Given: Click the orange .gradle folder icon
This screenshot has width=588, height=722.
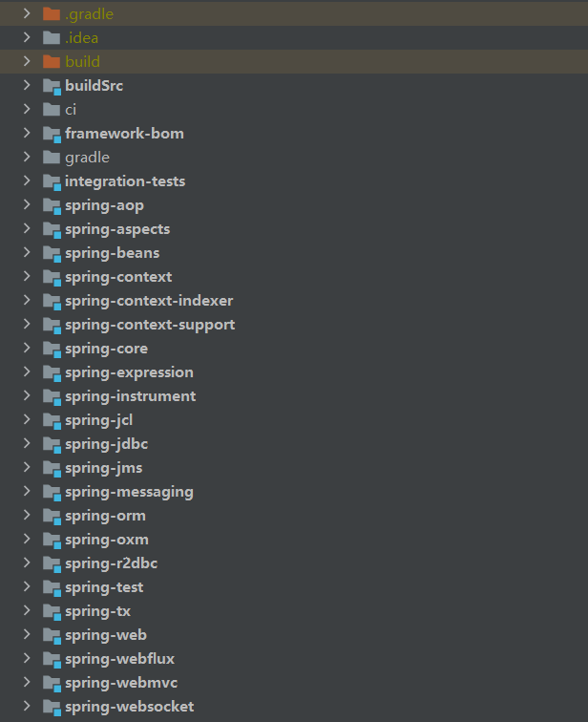Looking at the screenshot, I should (52, 14).
